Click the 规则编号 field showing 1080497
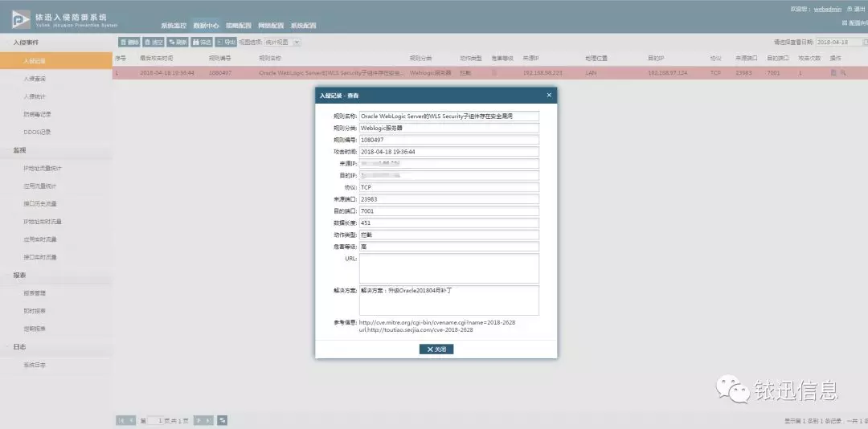 449,140
